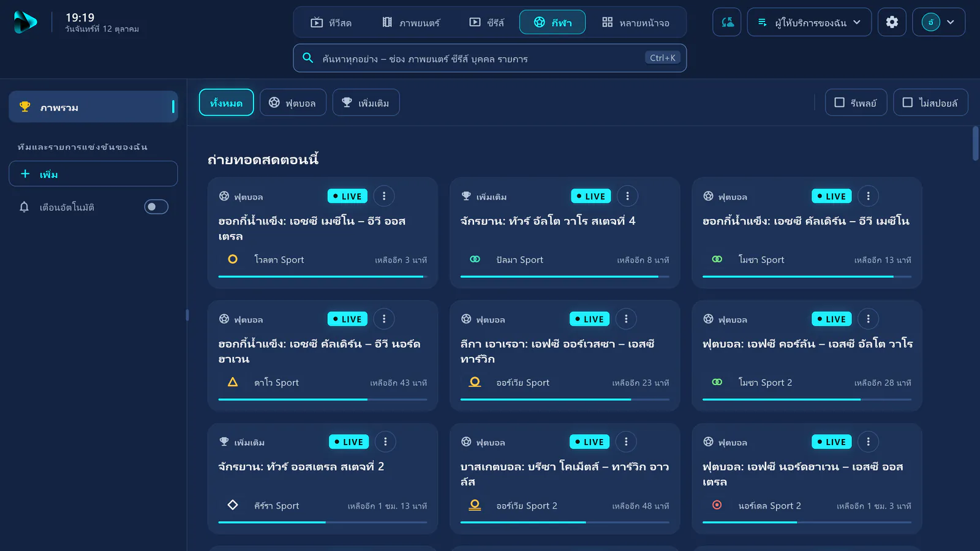Screen dimensions: 980x551
Task: Filter by ฟุตบอล chip
Action: click(293, 102)
